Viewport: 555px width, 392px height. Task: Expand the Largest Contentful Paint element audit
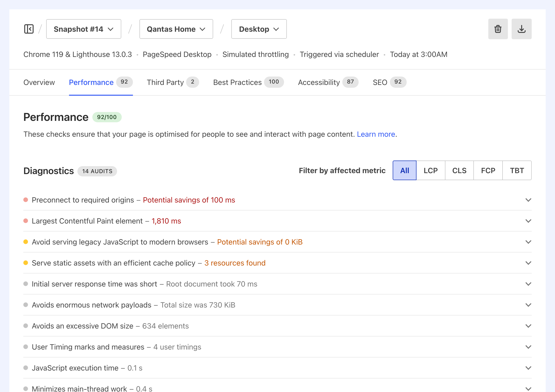(x=528, y=221)
